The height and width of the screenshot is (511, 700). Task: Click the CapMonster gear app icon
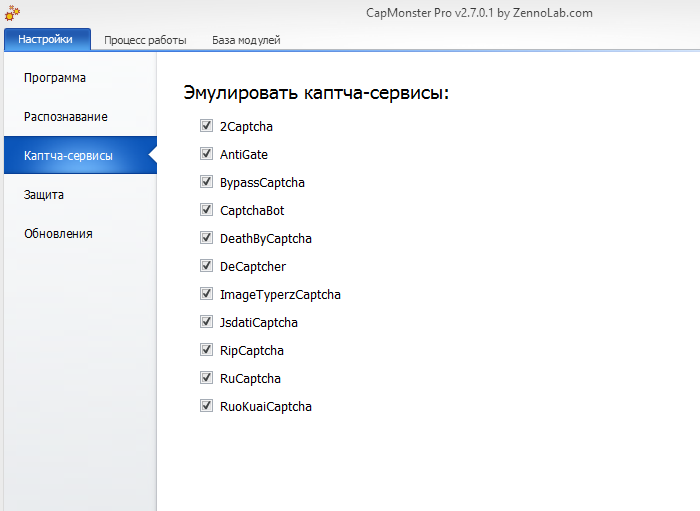point(12,13)
